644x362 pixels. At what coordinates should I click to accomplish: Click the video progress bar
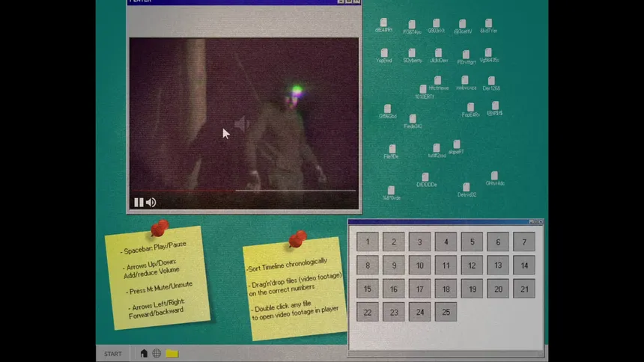click(295, 190)
